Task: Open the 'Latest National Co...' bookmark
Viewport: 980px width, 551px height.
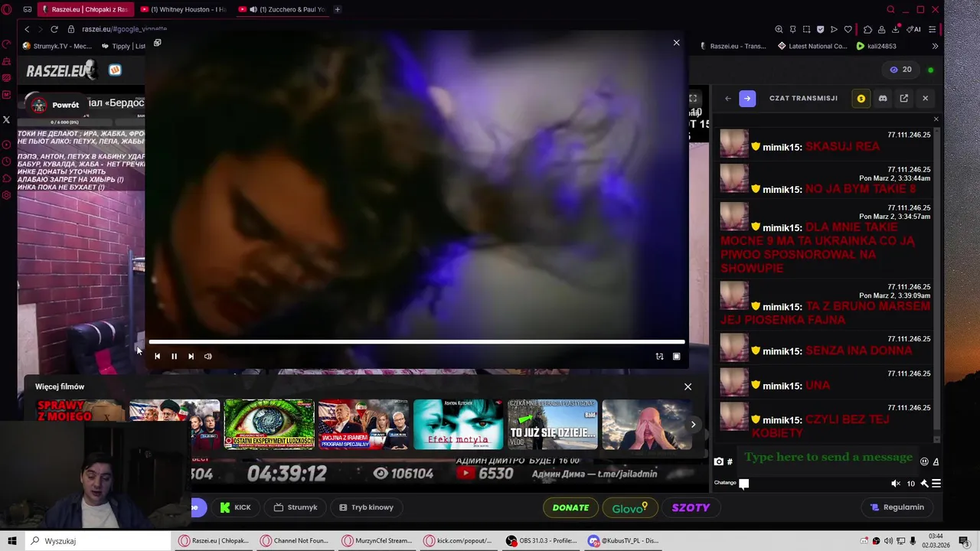Action: coord(812,46)
